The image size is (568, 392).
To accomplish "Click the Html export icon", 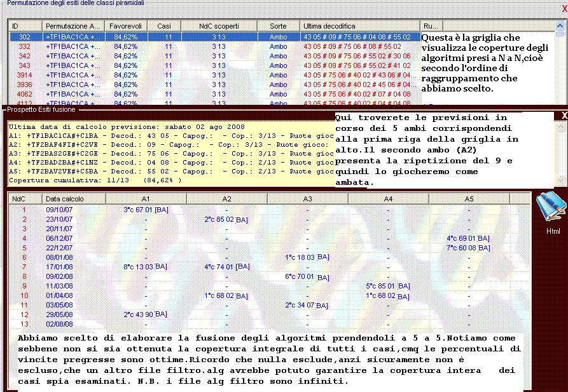I will coord(551,210).
